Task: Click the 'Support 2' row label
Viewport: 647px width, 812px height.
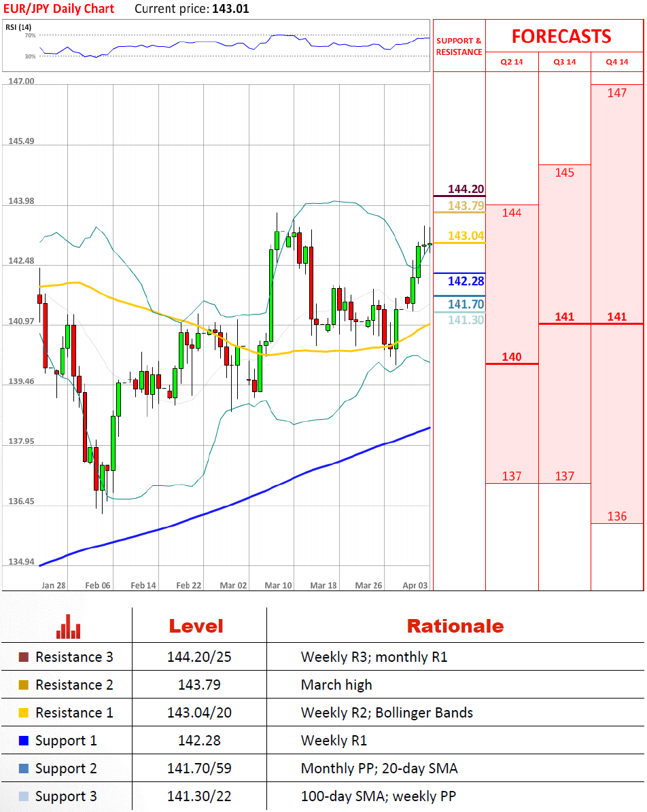Action: [x=66, y=769]
